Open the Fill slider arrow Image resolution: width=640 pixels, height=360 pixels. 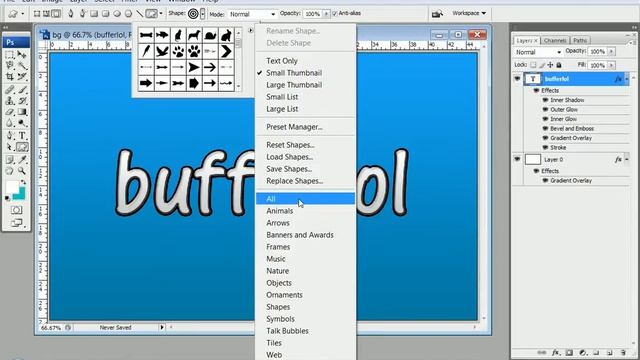(611, 65)
